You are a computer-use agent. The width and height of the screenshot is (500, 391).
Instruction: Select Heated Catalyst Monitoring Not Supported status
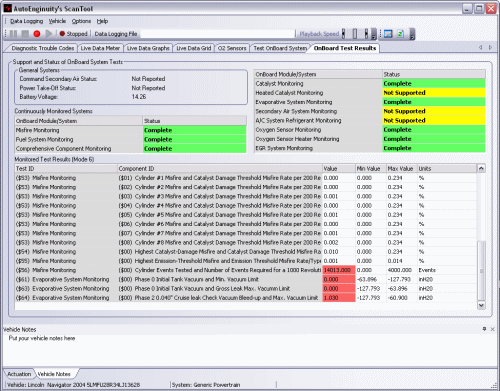(x=434, y=93)
